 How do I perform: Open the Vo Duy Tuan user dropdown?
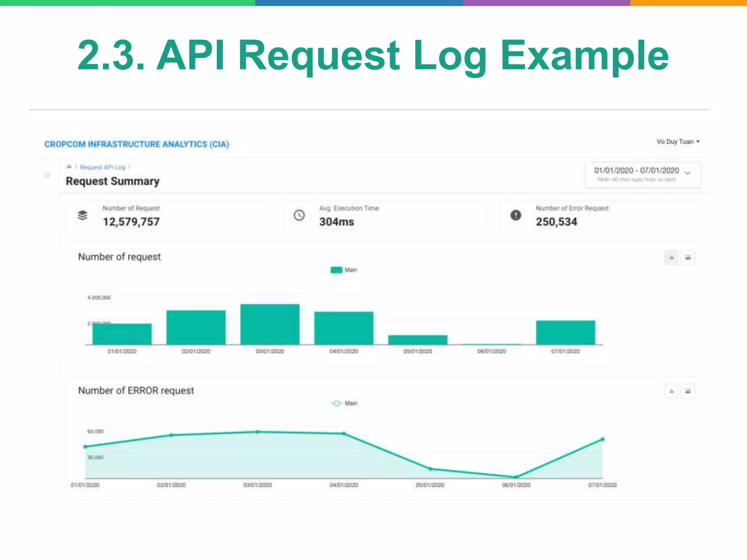pyautogui.click(x=678, y=141)
